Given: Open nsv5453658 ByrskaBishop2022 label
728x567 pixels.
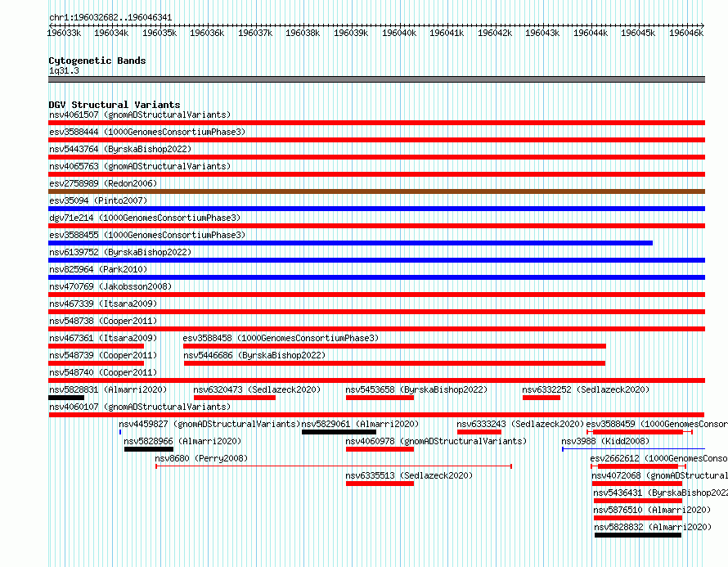Looking at the screenshot, I should pyautogui.click(x=416, y=389).
